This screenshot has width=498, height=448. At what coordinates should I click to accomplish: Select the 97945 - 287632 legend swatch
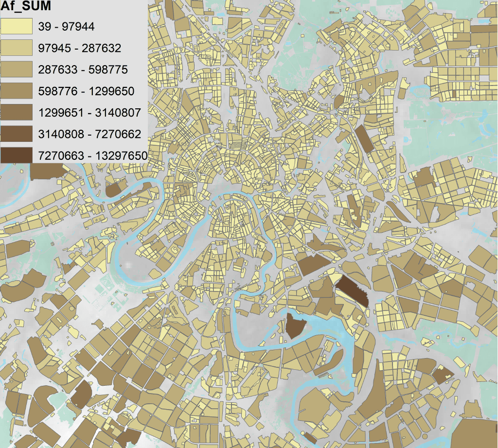[17, 48]
